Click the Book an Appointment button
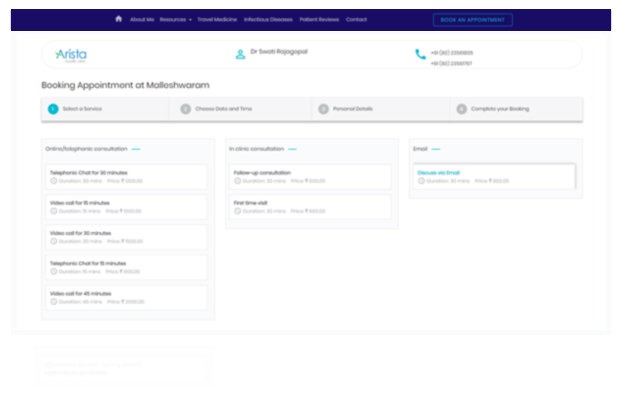The height and width of the screenshot is (395, 620). pos(473,20)
